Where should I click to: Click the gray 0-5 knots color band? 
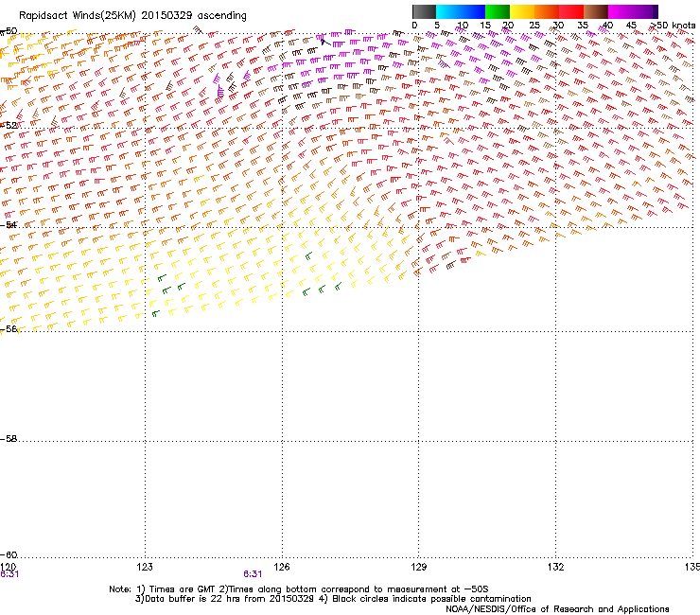pyautogui.click(x=424, y=11)
